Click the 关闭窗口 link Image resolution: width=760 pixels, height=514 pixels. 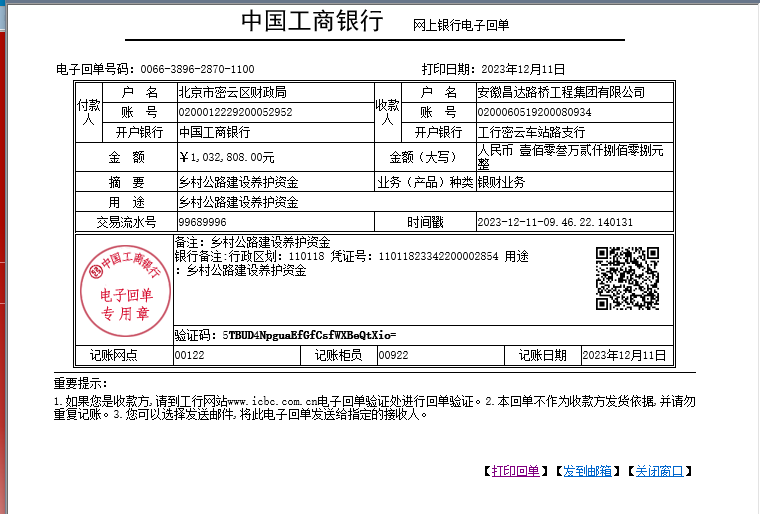point(659,471)
